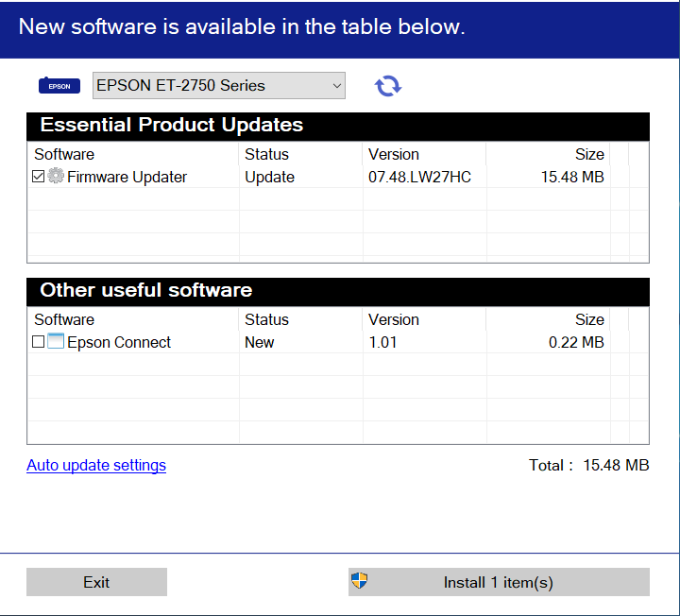Open the Auto update settings link

(x=96, y=465)
